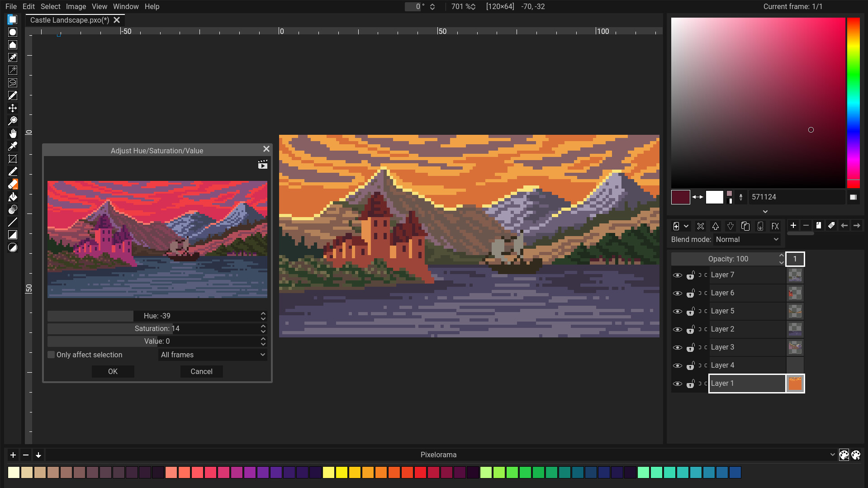Select the Move tool
The image size is (868, 488).
click(13, 108)
